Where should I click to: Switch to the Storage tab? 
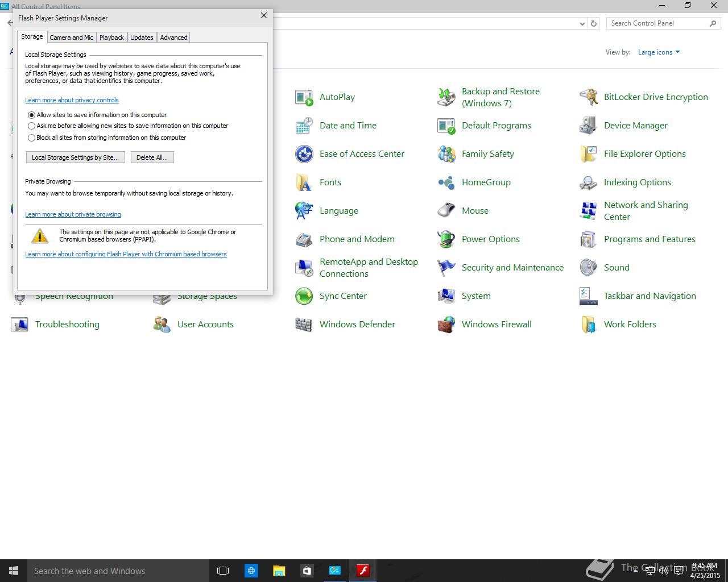tap(32, 36)
